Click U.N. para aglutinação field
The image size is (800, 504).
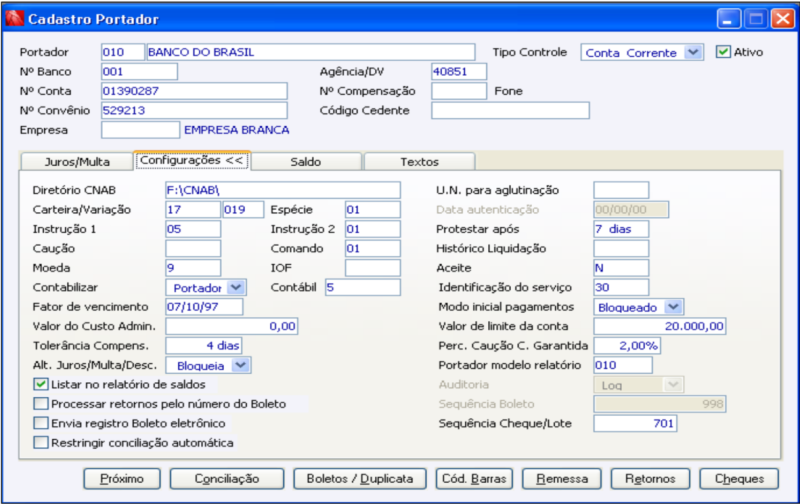(x=621, y=190)
